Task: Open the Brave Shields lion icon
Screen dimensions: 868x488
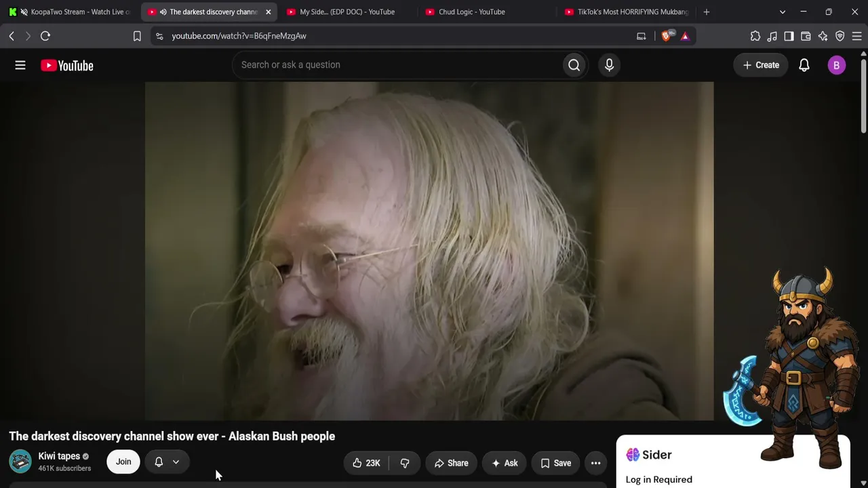Action: [666, 36]
